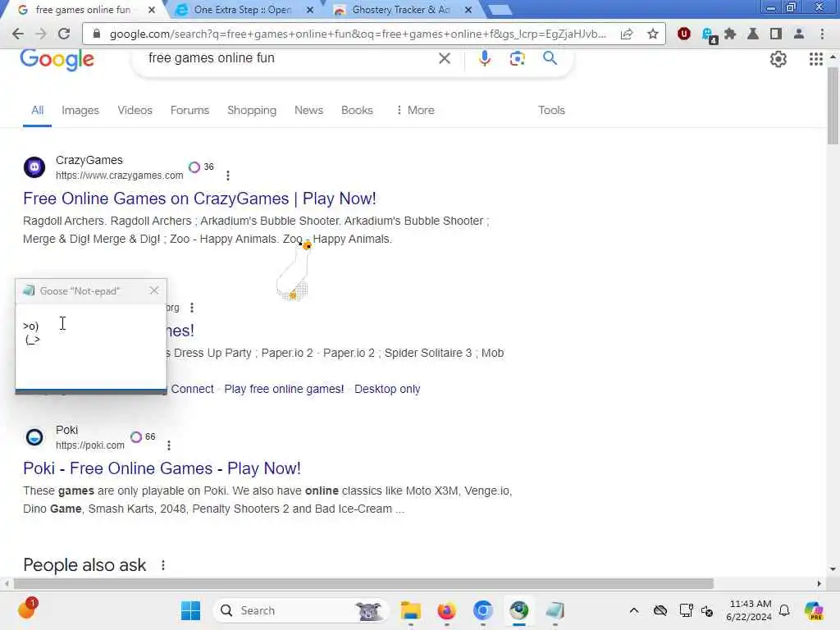This screenshot has height=630, width=840.
Task: Toggle the browser side panel icon
Action: [x=775, y=34]
